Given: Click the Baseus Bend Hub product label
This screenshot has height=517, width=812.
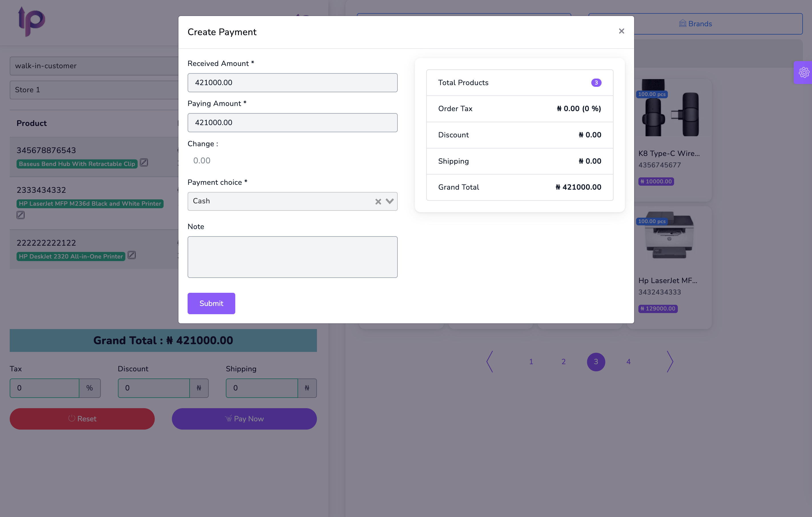Looking at the screenshot, I should [x=77, y=164].
